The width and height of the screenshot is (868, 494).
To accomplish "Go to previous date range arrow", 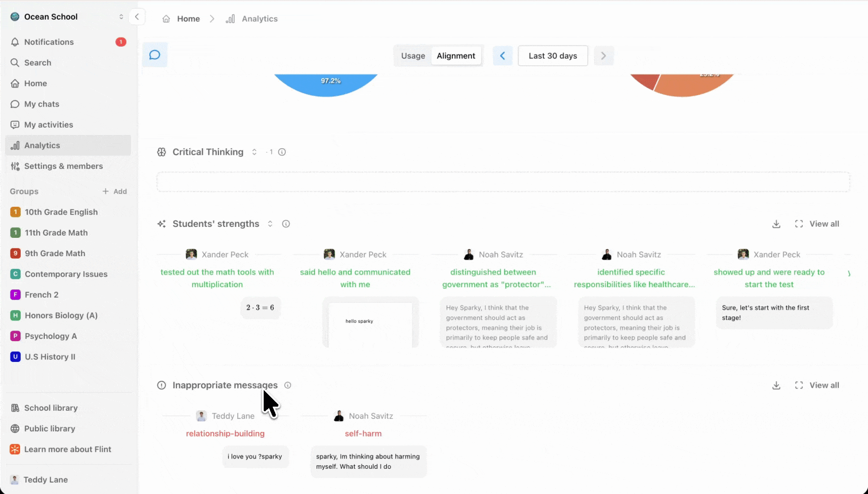I will [x=503, y=56].
